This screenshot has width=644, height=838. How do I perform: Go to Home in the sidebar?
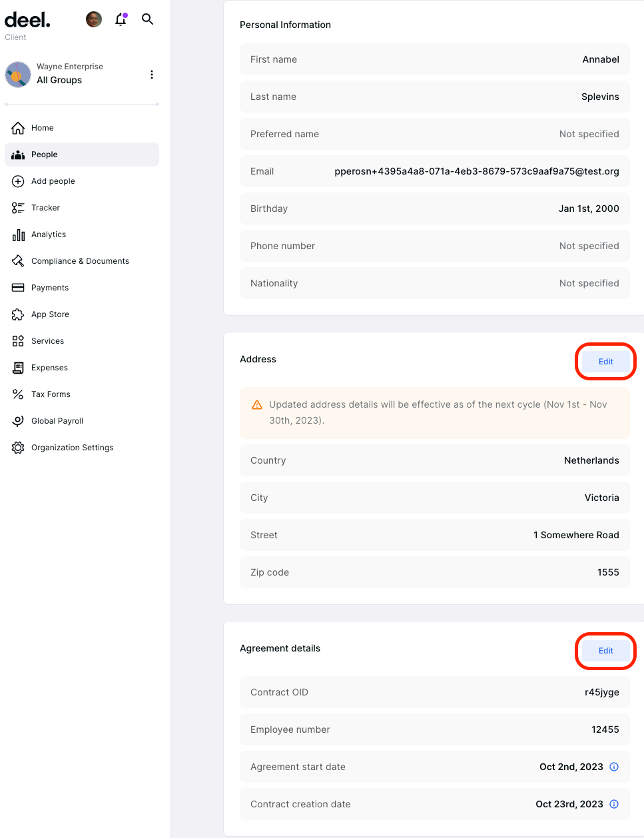pos(42,128)
